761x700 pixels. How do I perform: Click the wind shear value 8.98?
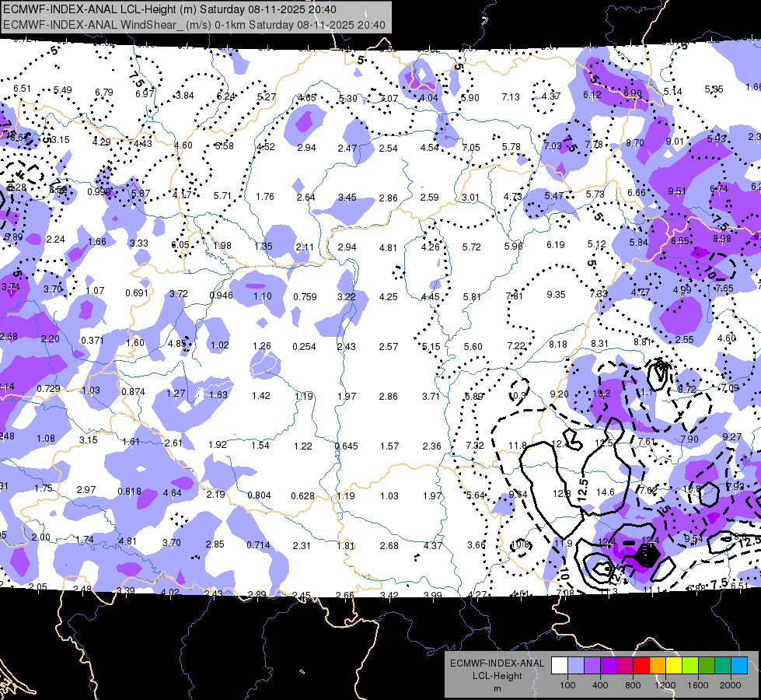click(722, 239)
